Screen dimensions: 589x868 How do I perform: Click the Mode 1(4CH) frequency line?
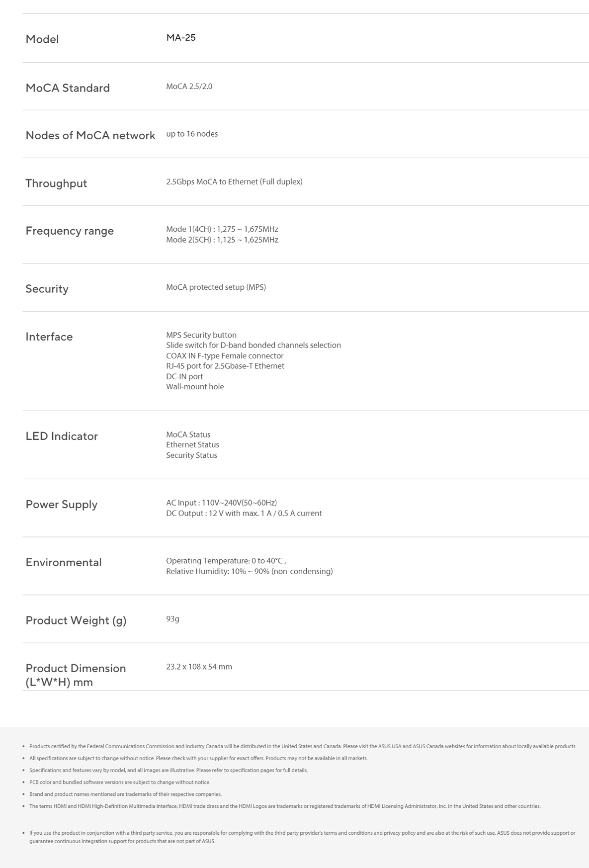[222, 229]
